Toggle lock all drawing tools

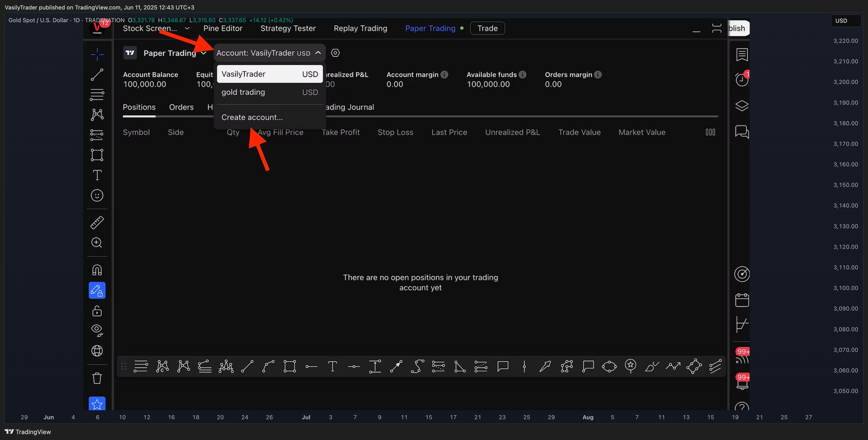click(x=97, y=311)
